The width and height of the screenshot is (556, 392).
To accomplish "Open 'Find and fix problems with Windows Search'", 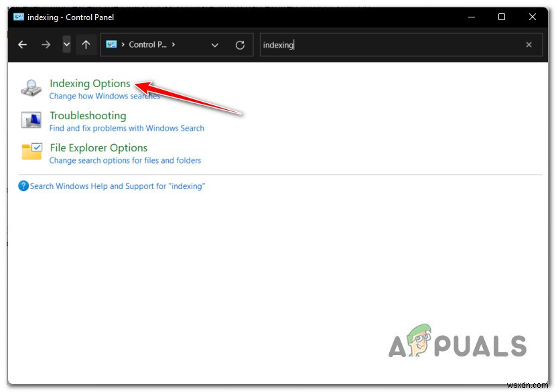I will [x=127, y=128].
